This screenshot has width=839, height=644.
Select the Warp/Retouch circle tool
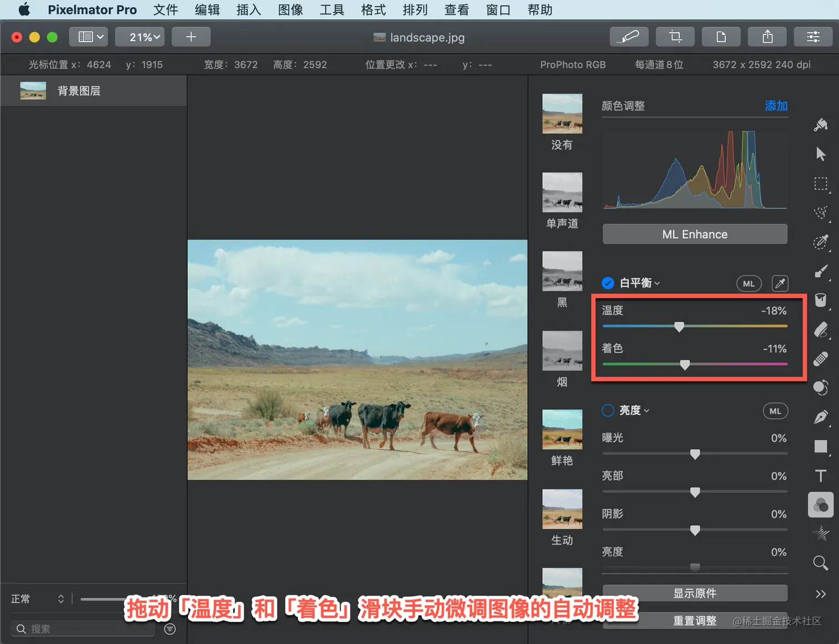click(x=821, y=388)
